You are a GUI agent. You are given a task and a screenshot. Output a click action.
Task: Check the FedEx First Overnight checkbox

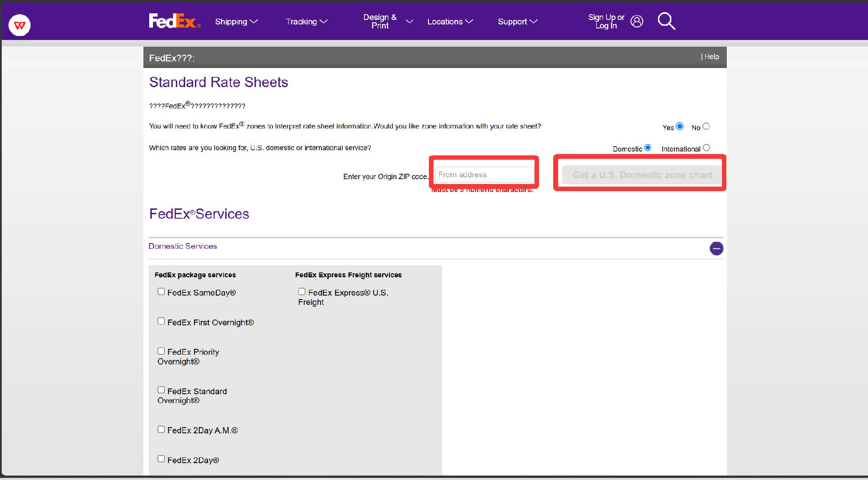(x=161, y=321)
